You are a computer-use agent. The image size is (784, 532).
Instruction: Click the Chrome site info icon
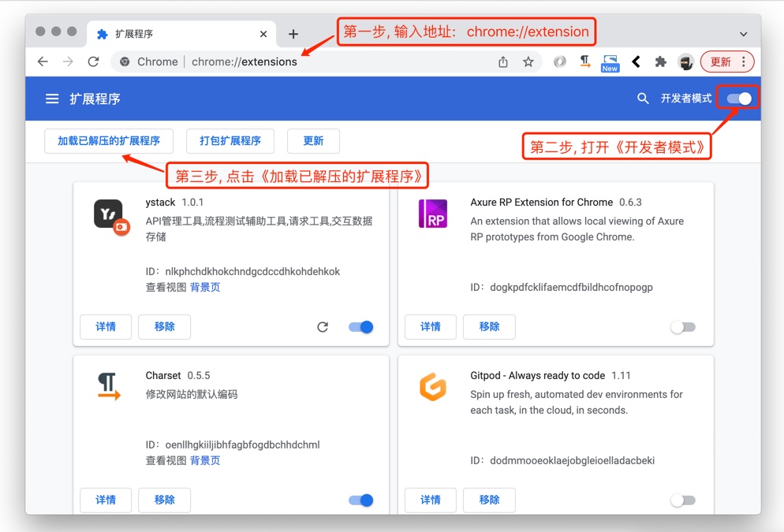[x=125, y=61]
